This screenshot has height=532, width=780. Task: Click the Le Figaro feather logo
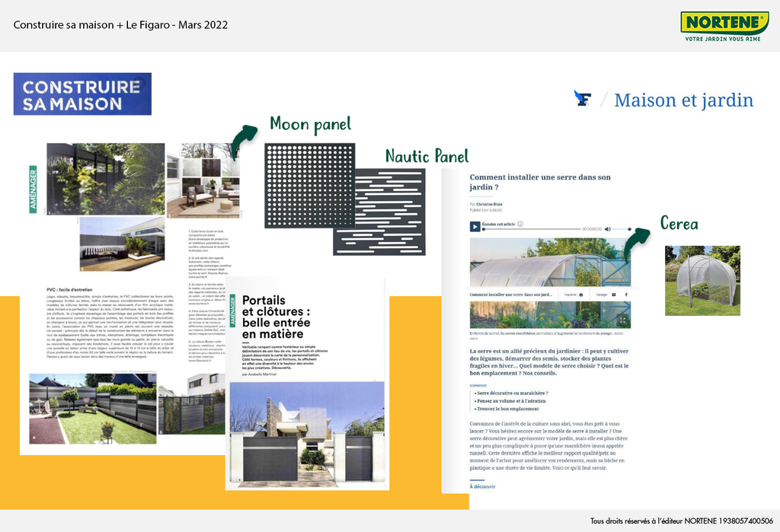[x=583, y=98]
